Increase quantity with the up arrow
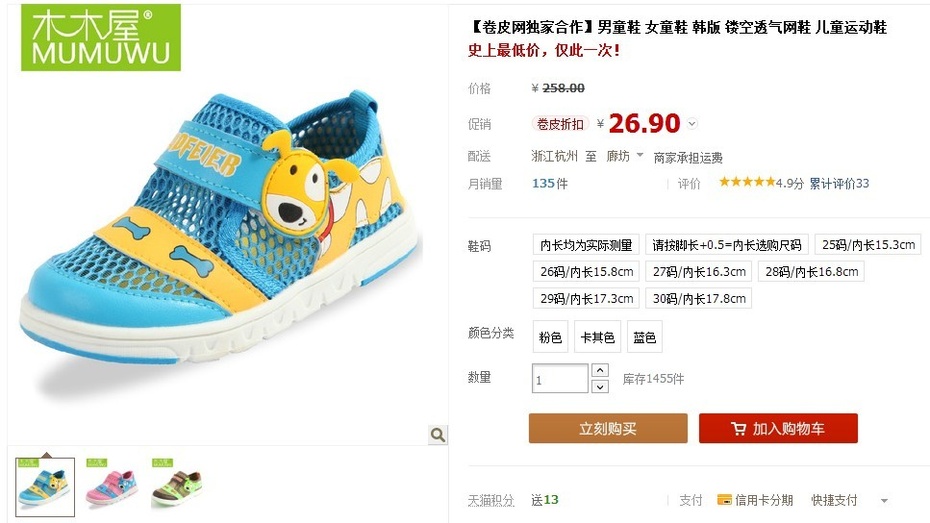Viewport: 930px width, 523px height. (600, 370)
